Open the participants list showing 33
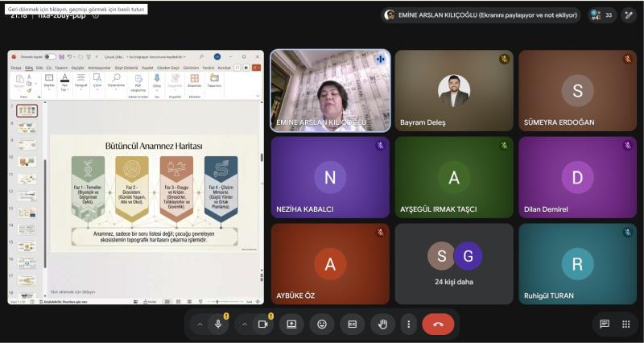This screenshot has height=343, width=644. click(602, 15)
